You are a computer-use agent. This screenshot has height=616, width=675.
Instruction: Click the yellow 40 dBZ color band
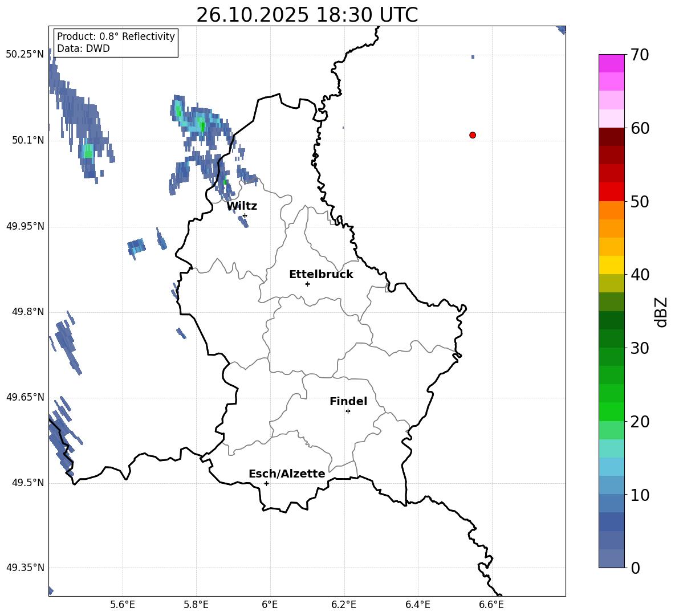pyautogui.click(x=611, y=266)
